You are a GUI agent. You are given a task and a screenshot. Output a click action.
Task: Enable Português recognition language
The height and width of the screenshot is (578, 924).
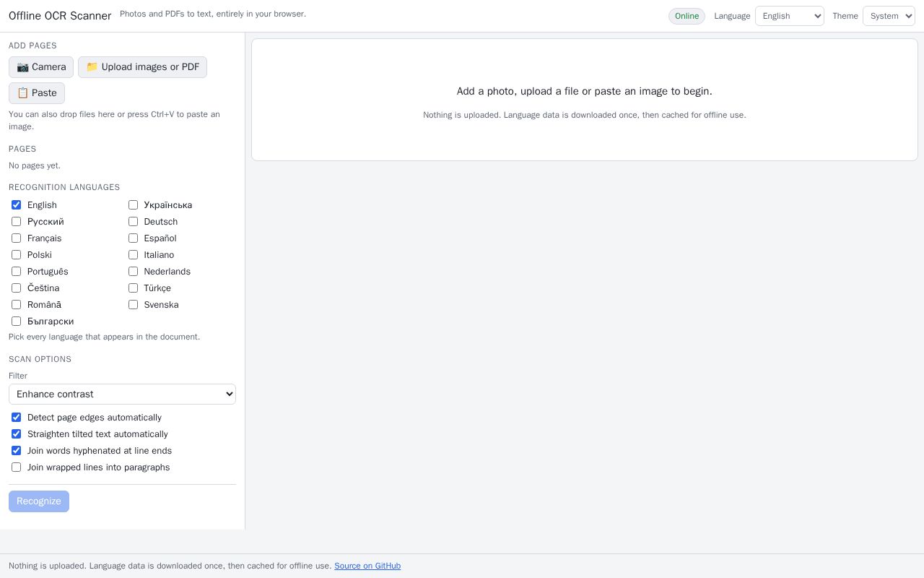coord(16,272)
